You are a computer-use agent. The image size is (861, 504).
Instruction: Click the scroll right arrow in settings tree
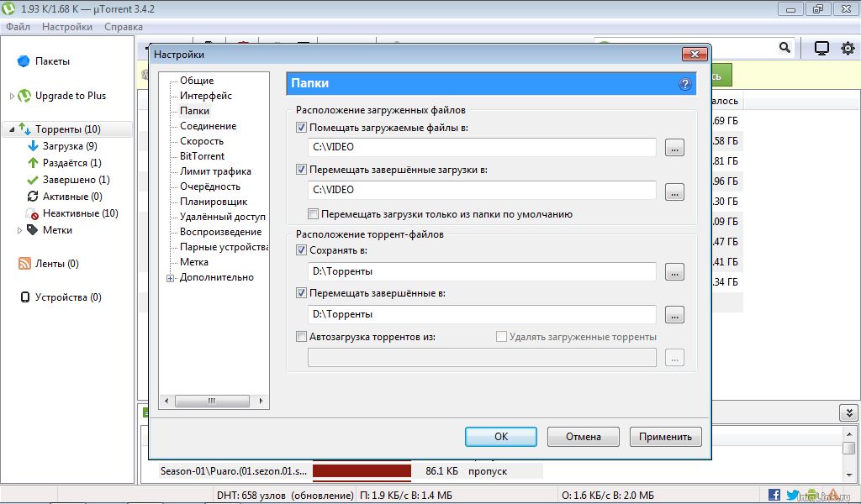pyautogui.click(x=261, y=401)
